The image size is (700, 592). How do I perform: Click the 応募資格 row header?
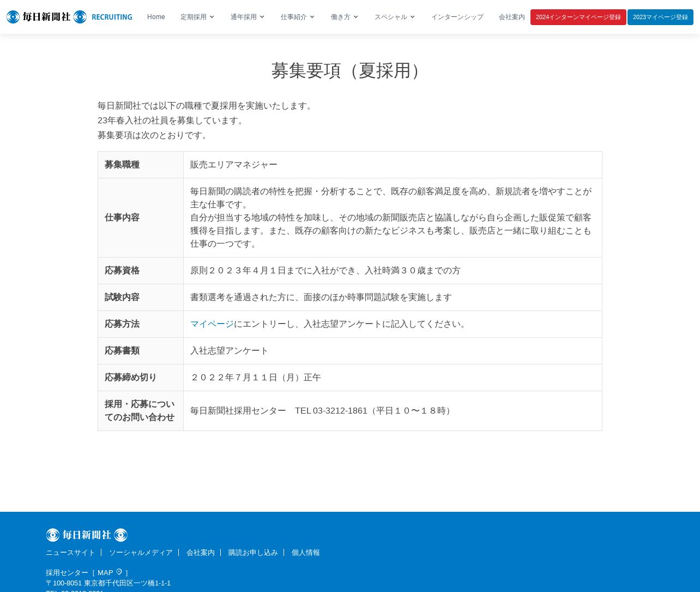click(x=141, y=271)
